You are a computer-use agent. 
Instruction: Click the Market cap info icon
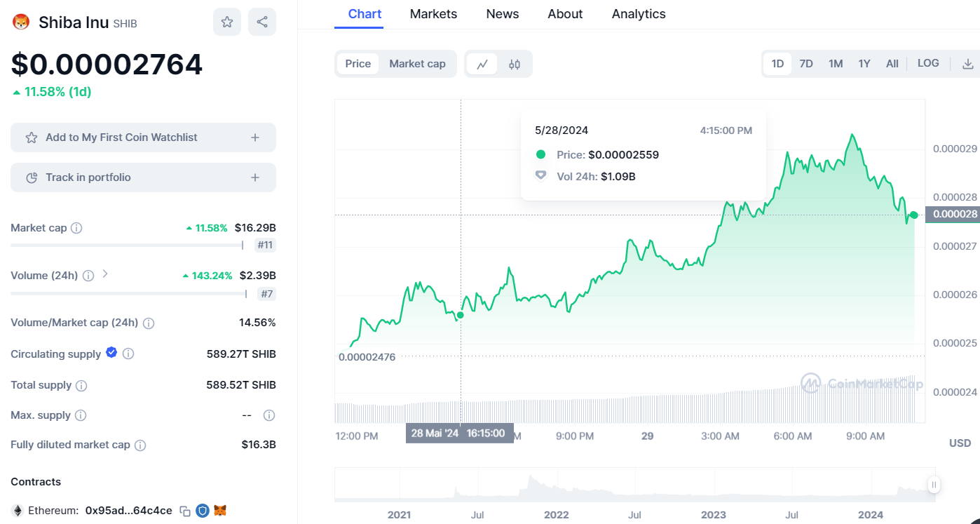point(76,228)
